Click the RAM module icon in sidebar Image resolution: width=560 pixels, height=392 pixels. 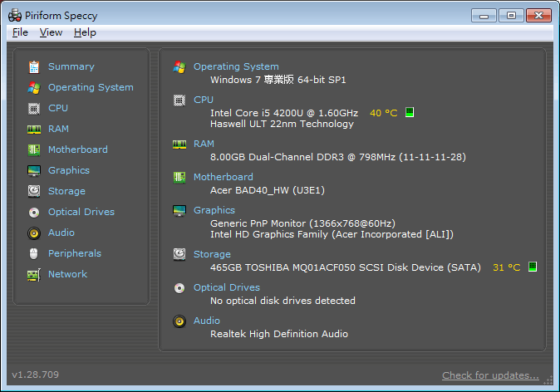click(34, 129)
